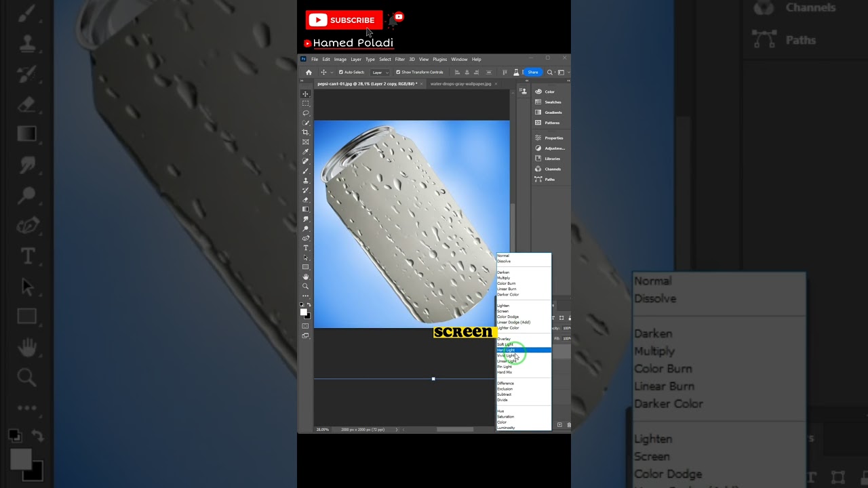Choose Overlay in the blend mode list
Screen dimensions: 868x488
tap(504, 339)
